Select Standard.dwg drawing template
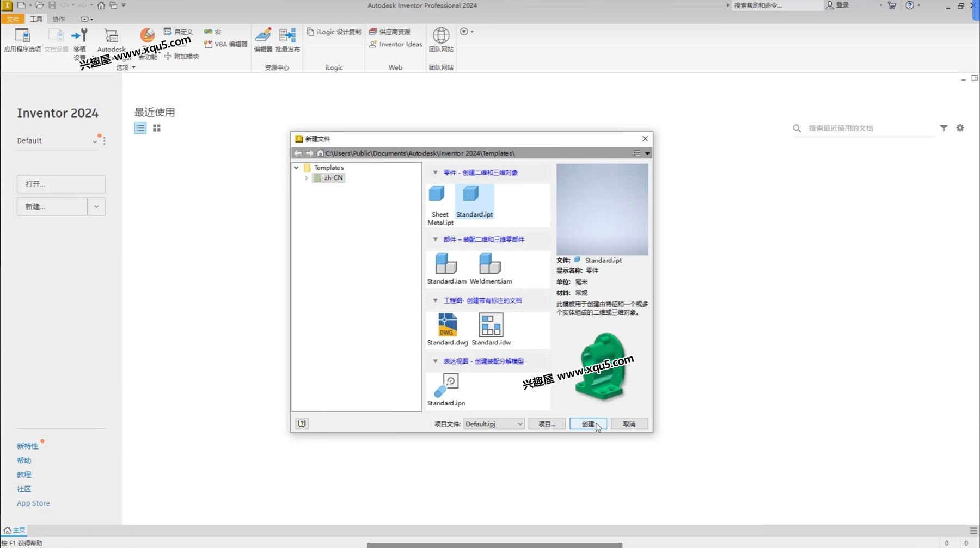The height and width of the screenshot is (548, 980). pos(448,329)
